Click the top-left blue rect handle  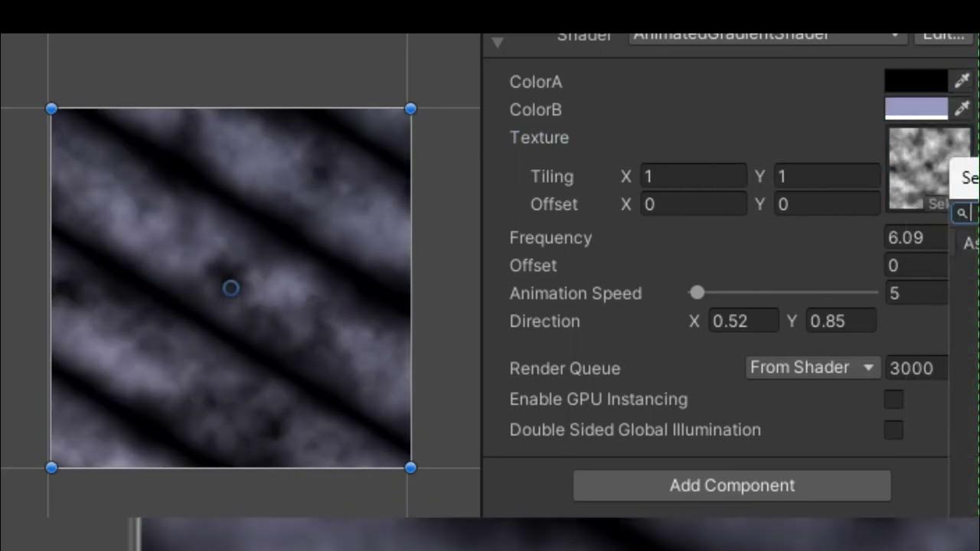tap(51, 109)
